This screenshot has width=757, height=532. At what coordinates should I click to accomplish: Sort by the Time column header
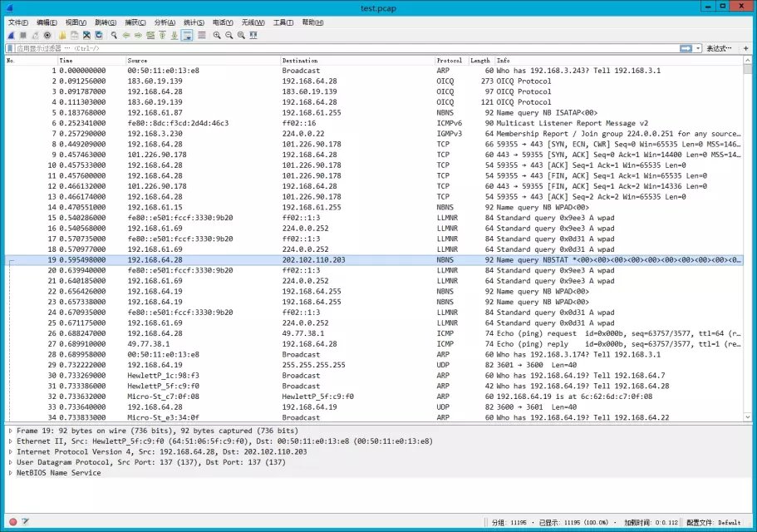click(91, 61)
